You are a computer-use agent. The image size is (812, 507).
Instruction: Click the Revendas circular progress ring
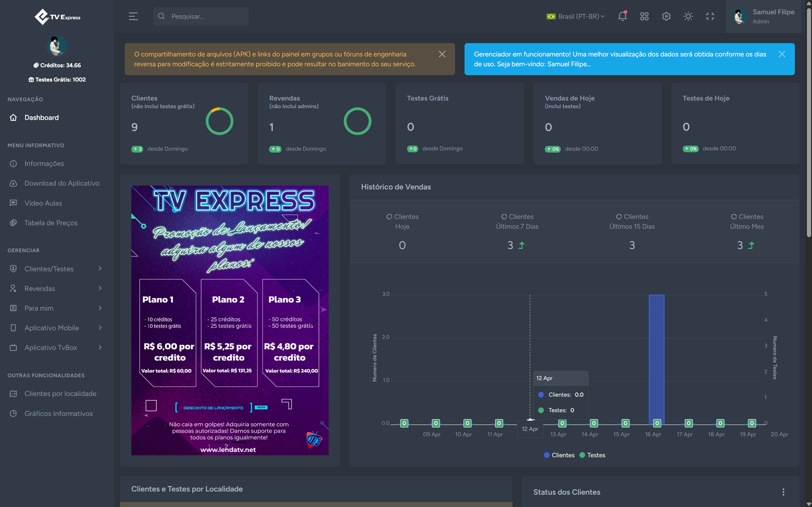pyautogui.click(x=358, y=121)
